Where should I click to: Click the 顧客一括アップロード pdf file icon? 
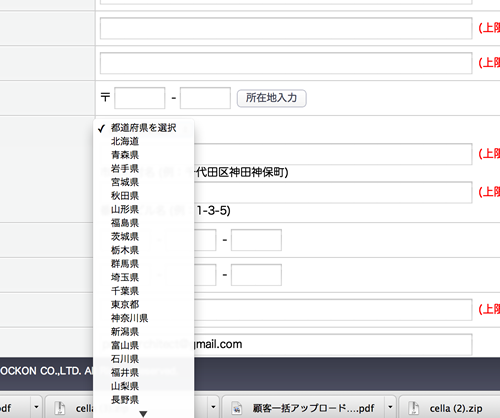click(x=237, y=408)
